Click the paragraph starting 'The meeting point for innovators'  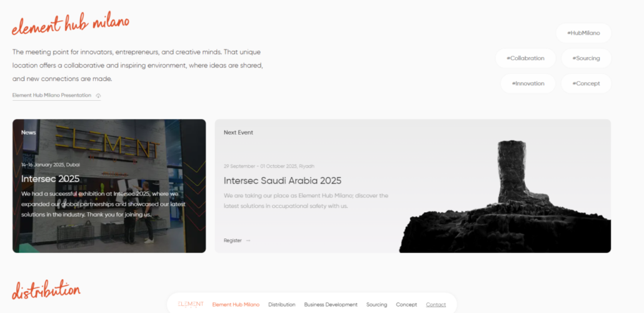coord(138,65)
